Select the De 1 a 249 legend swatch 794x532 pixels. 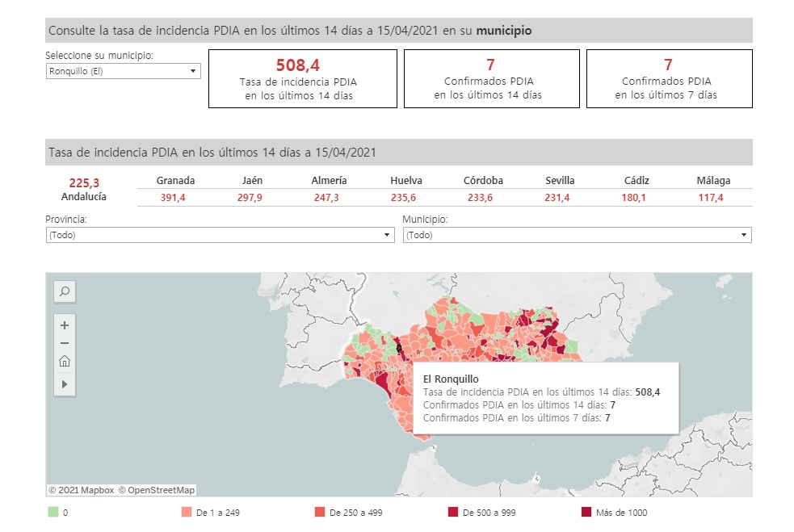pyautogui.click(x=187, y=513)
